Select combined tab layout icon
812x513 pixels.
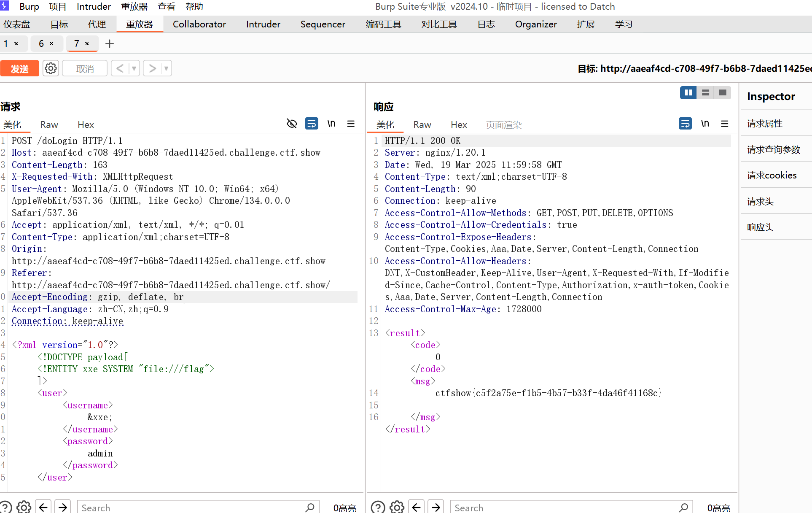coord(722,92)
